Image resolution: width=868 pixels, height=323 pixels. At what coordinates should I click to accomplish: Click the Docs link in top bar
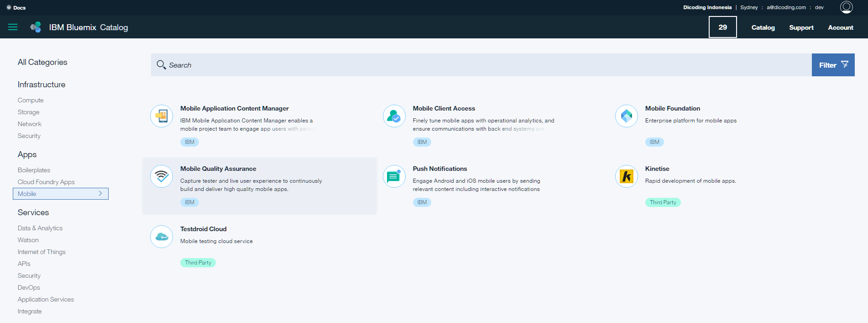[x=16, y=8]
